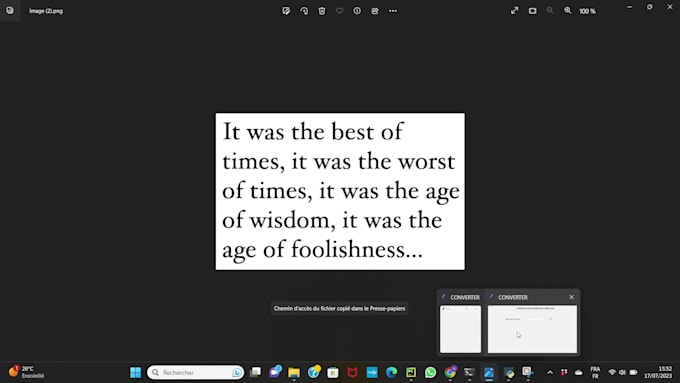Enter full screen with diagonal arrows icon

click(514, 11)
